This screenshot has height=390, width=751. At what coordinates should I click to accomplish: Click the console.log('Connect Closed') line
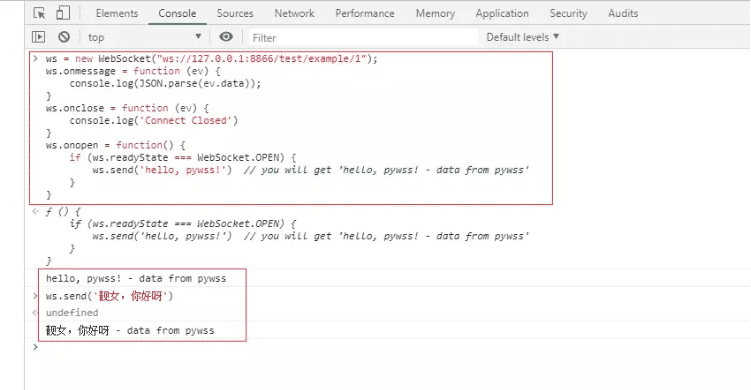click(153, 120)
